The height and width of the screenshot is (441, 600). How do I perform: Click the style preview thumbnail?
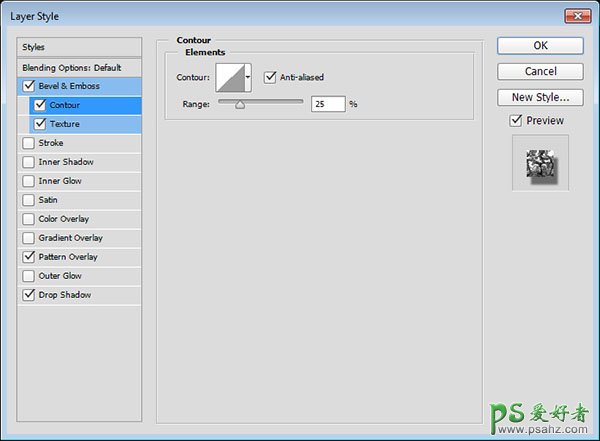pos(540,163)
